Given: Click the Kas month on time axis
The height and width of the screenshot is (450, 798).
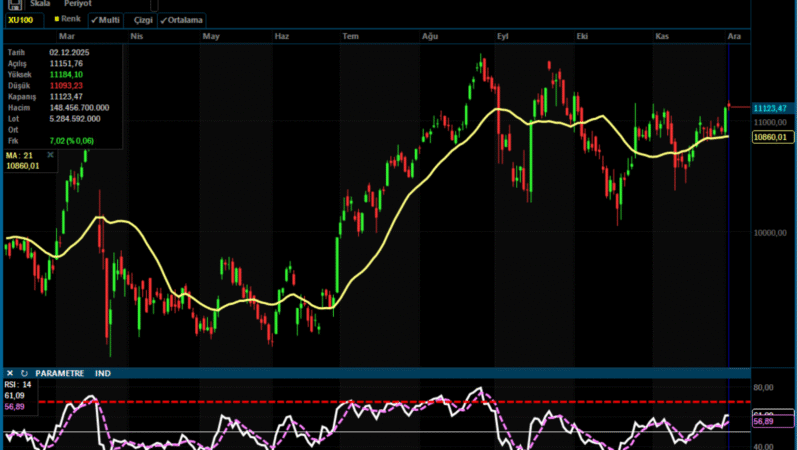Looking at the screenshot, I should click(661, 36).
